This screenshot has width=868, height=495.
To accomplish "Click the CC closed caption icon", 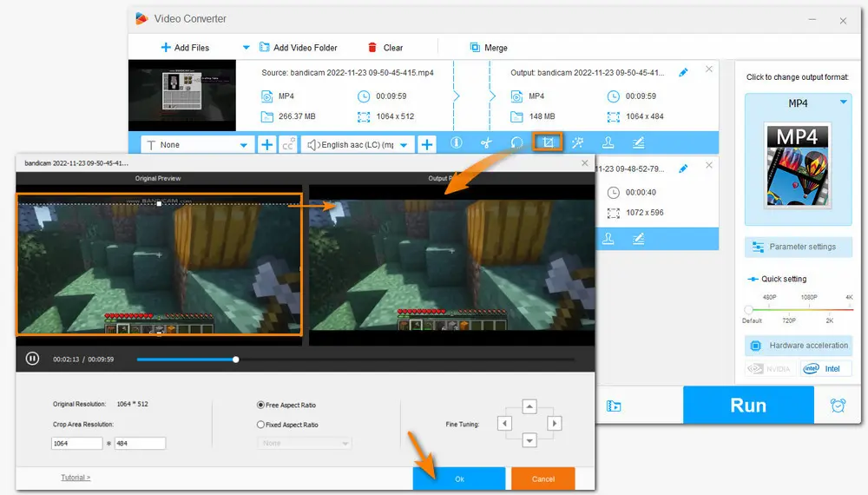I will point(288,144).
